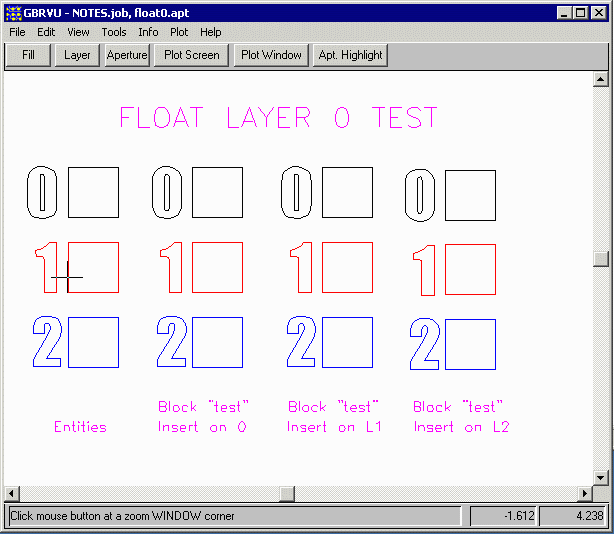Viewport: 614px width, 534px height.
Task: Click the horizontal scrollbar right arrow
Action: pos(585,493)
